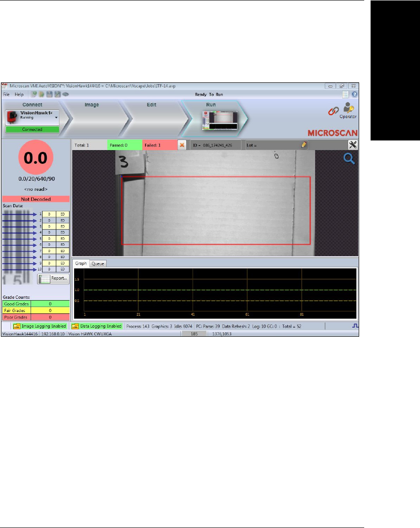Click the blue help question mark icon

354,95
